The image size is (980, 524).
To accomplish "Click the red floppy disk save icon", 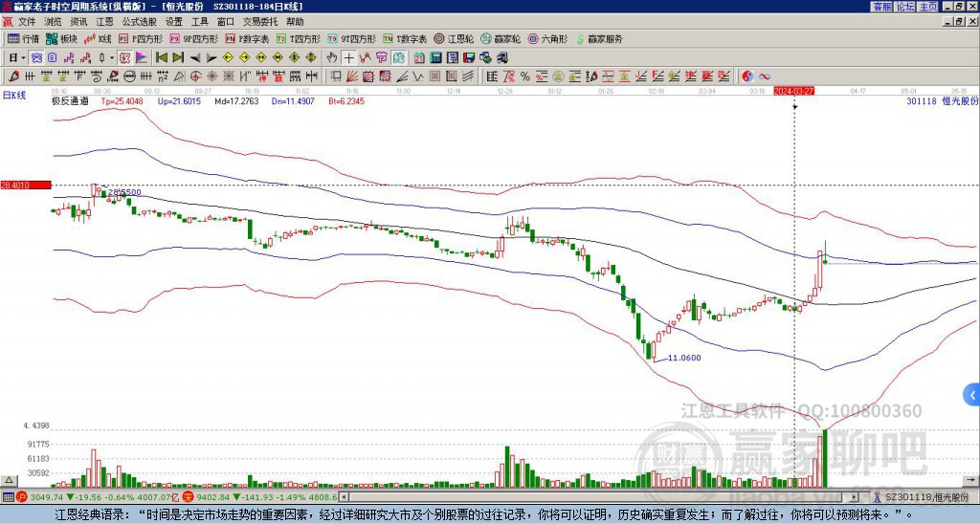I will coord(469,58).
